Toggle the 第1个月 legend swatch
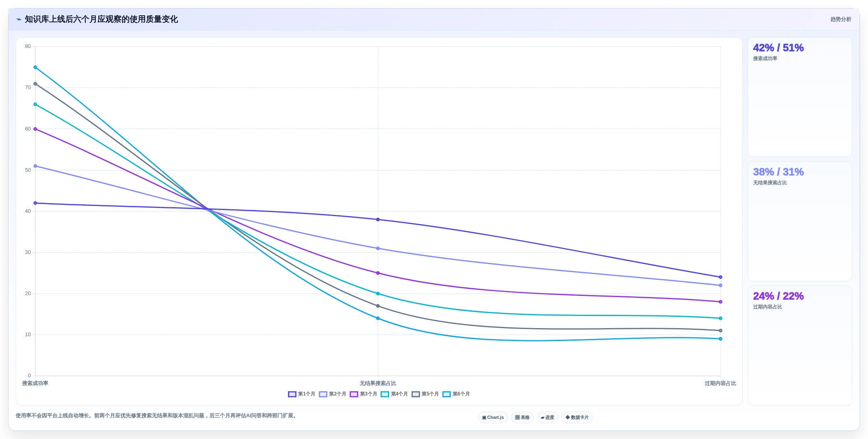The width and height of the screenshot is (868, 439). [x=292, y=394]
